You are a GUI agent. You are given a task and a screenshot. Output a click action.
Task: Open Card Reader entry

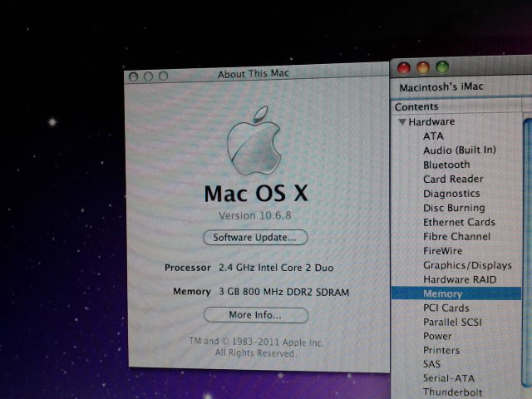[453, 179]
